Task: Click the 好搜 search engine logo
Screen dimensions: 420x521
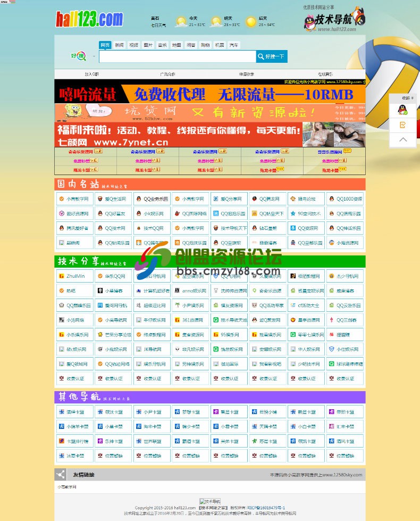Action: pos(79,56)
